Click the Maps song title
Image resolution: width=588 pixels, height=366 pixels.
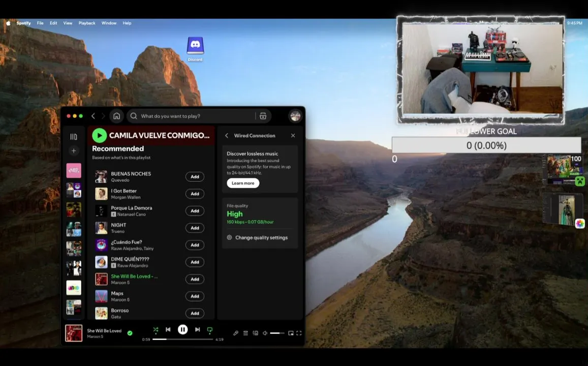(117, 293)
